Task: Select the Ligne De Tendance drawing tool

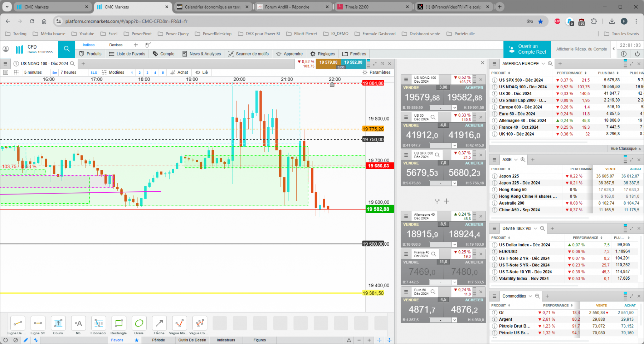Action: coord(18,323)
